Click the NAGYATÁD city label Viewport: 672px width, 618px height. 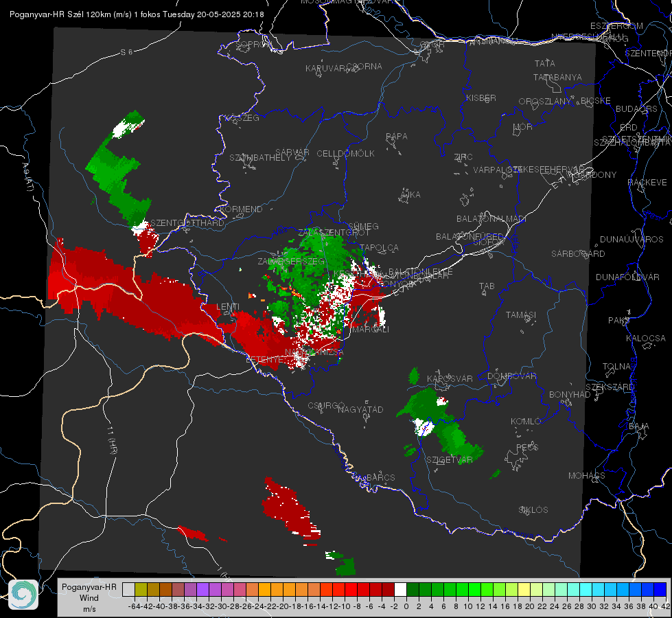pos(360,409)
